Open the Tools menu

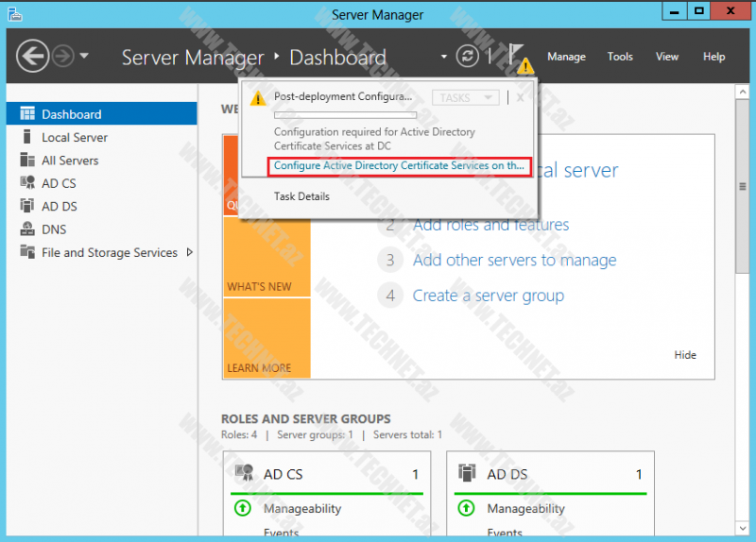coord(620,57)
